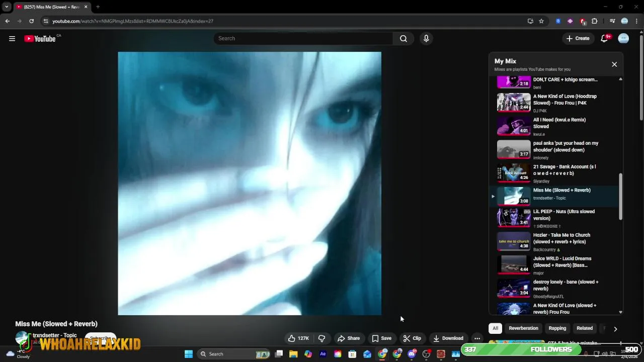The height and width of the screenshot is (362, 644).
Task: Play All I Need kwui.e Remix thumbnail
Action: click(514, 126)
